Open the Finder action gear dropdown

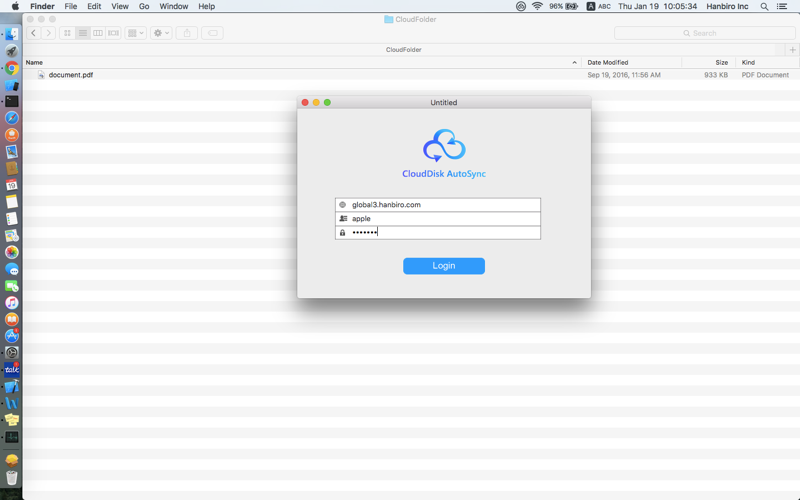click(x=161, y=33)
